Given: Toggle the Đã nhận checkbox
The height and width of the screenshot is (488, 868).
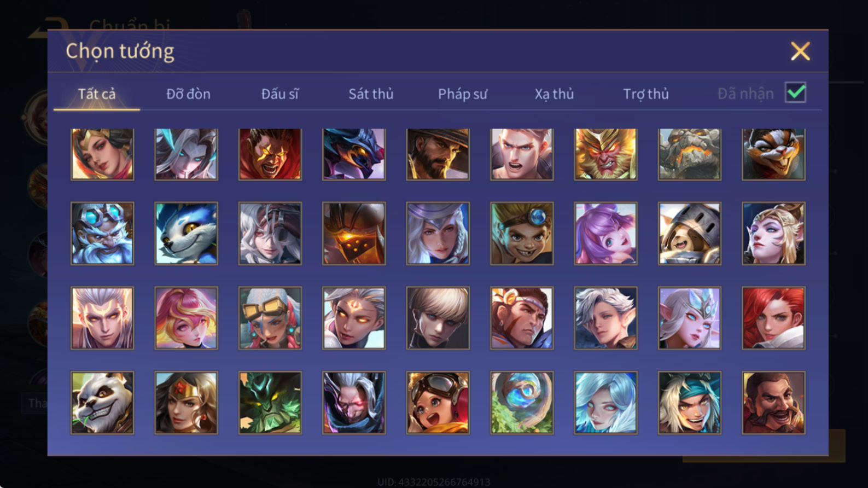Looking at the screenshot, I should 795,92.
